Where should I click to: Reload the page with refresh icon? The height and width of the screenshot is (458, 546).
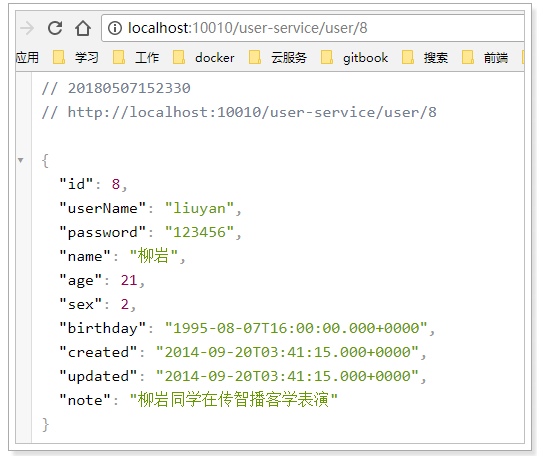pos(55,28)
